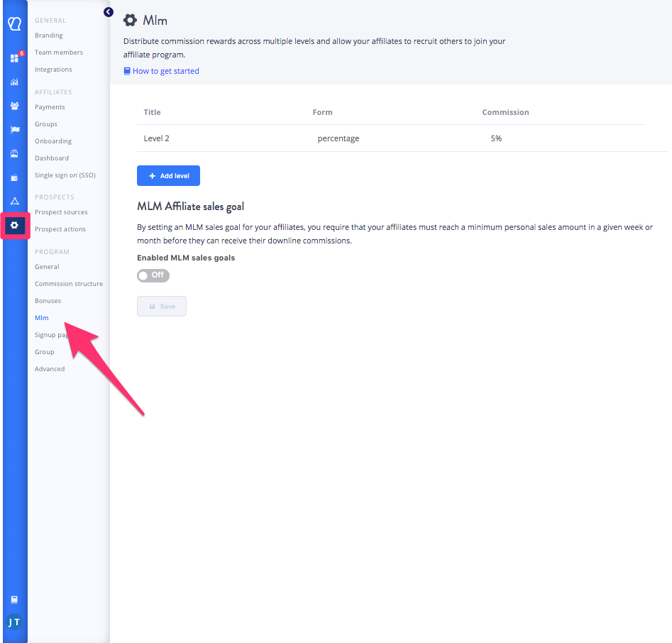Open the affiliates people icon in sidebar
The height and width of the screenshot is (643, 672).
[x=14, y=106]
